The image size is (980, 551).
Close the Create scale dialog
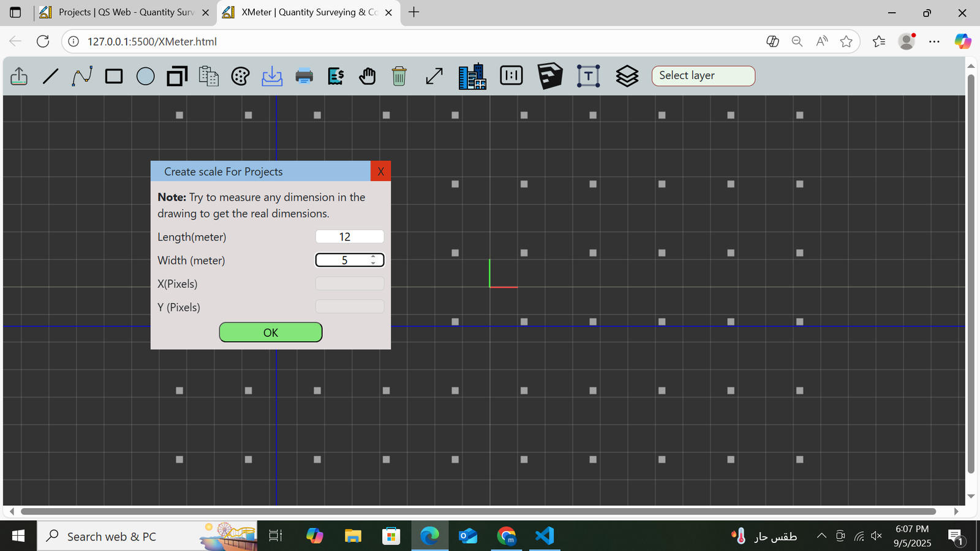coord(380,171)
